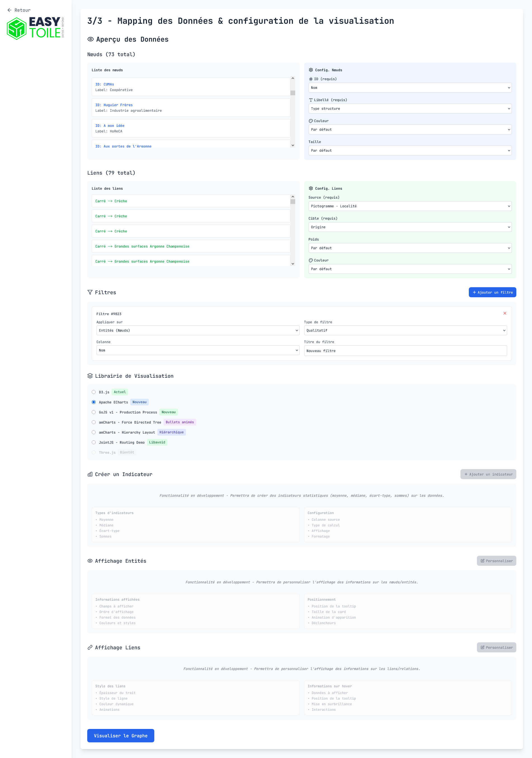Click the Visualiser le Graphe button

(x=120, y=736)
